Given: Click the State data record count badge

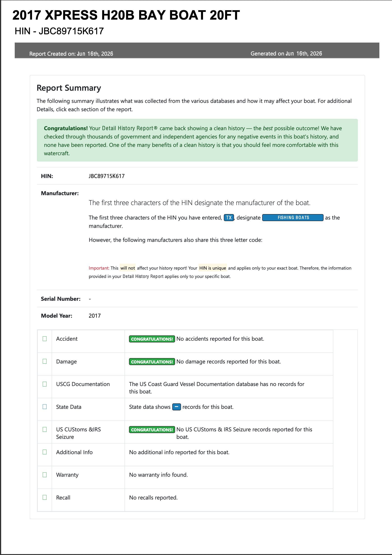Looking at the screenshot, I should [176, 407].
